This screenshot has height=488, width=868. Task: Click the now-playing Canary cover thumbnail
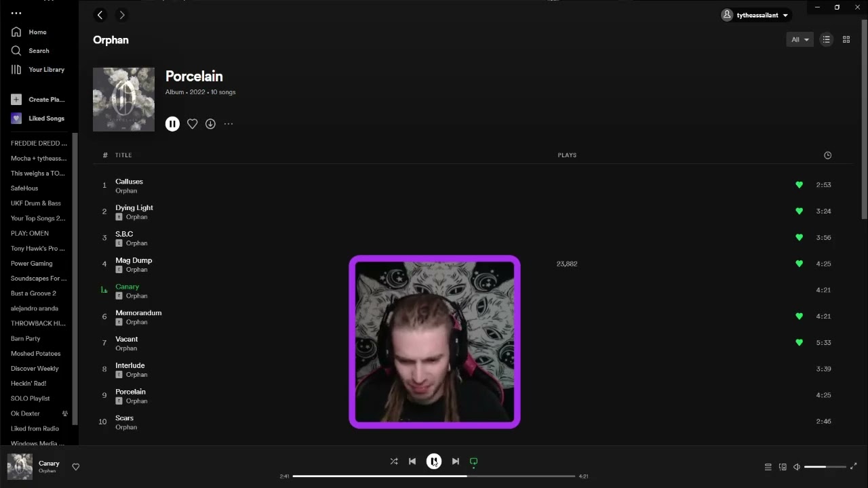[x=20, y=467]
